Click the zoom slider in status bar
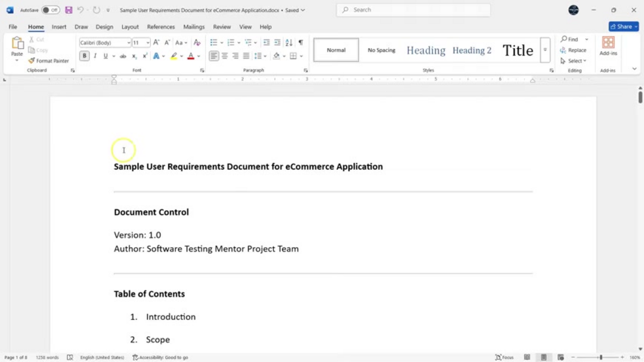 [600, 357]
